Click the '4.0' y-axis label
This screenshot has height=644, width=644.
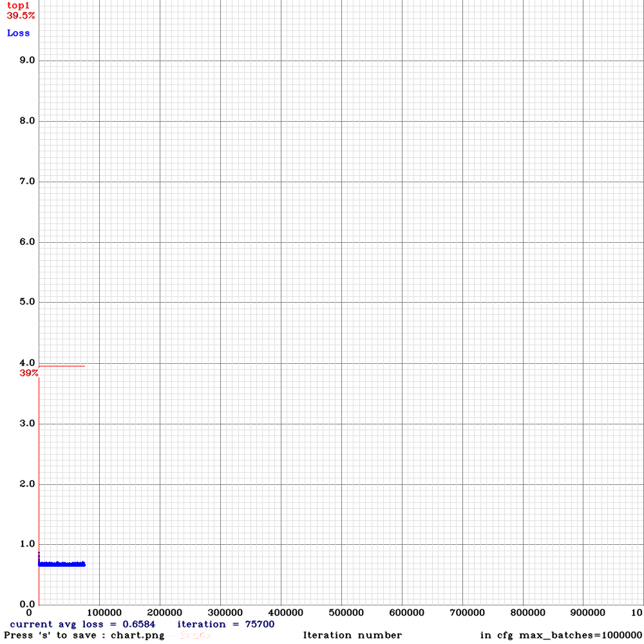(28, 363)
